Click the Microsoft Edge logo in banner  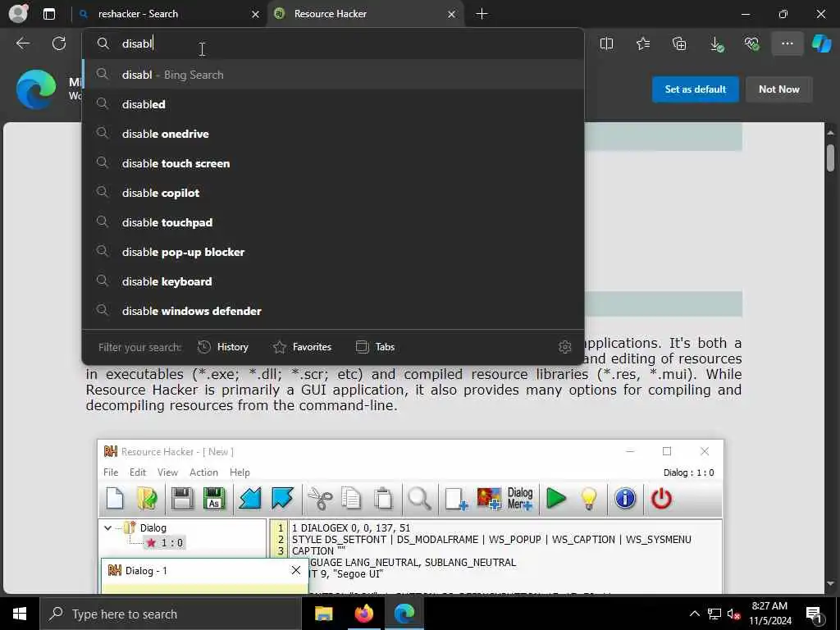point(36,89)
